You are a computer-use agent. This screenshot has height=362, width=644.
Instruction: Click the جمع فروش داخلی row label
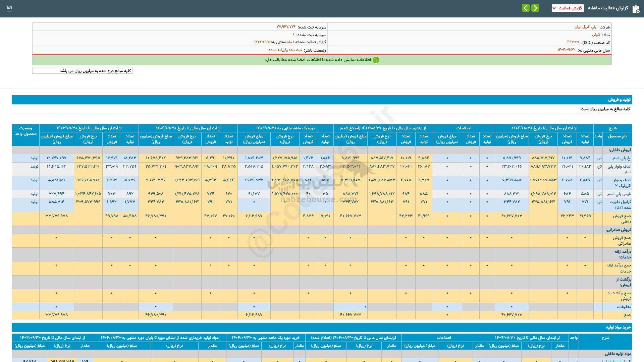point(622,219)
